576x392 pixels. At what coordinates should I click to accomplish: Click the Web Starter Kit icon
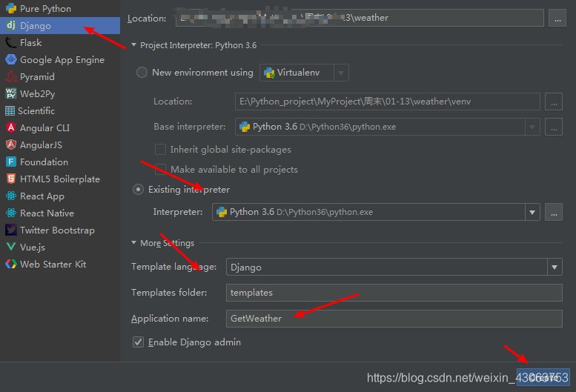point(11,264)
